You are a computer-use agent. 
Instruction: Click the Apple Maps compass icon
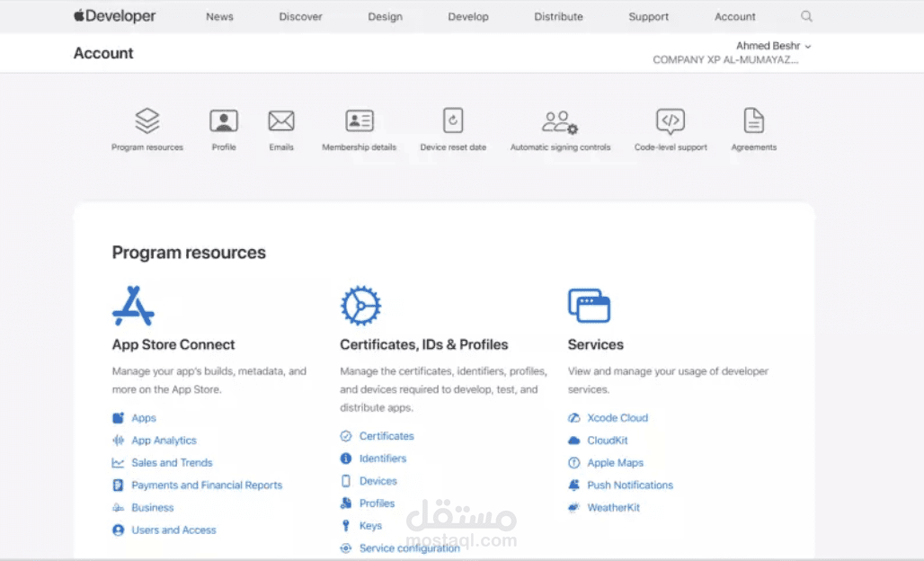(x=574, y=463)
